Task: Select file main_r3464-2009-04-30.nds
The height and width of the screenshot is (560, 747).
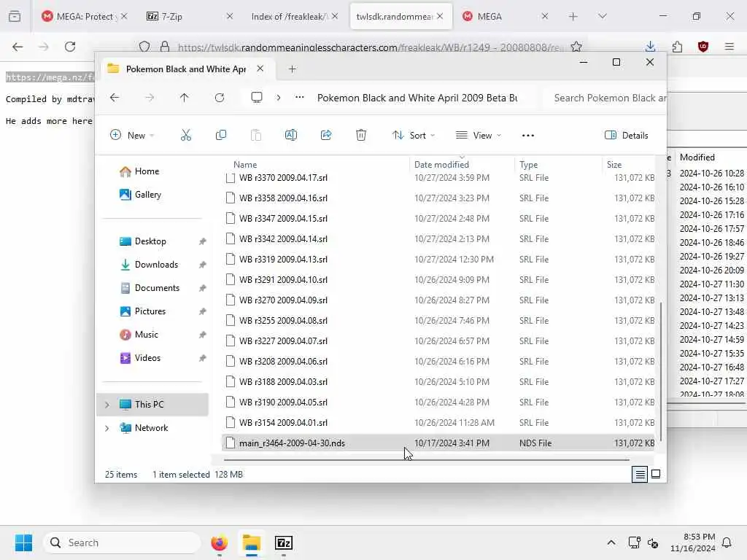Action: pos(438,443)
